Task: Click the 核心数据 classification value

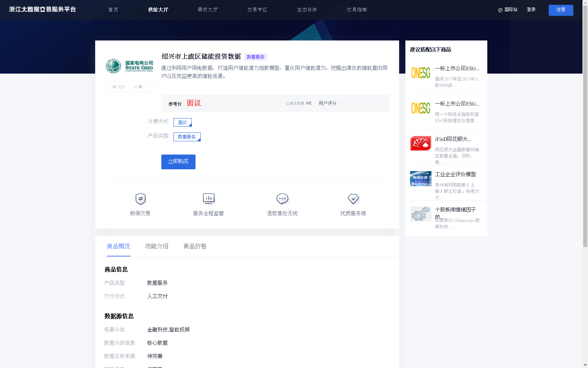Action: 157,343
